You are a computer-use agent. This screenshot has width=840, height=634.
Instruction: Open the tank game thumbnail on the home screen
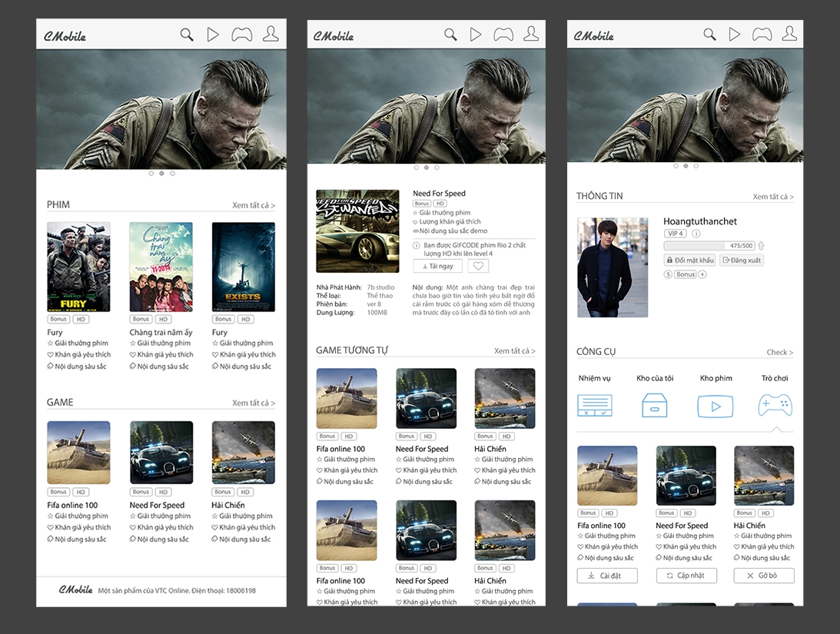coord(78,453)
